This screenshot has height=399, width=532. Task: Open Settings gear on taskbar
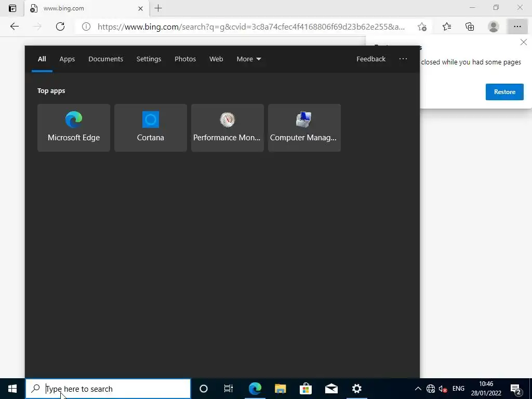(356, 389)
